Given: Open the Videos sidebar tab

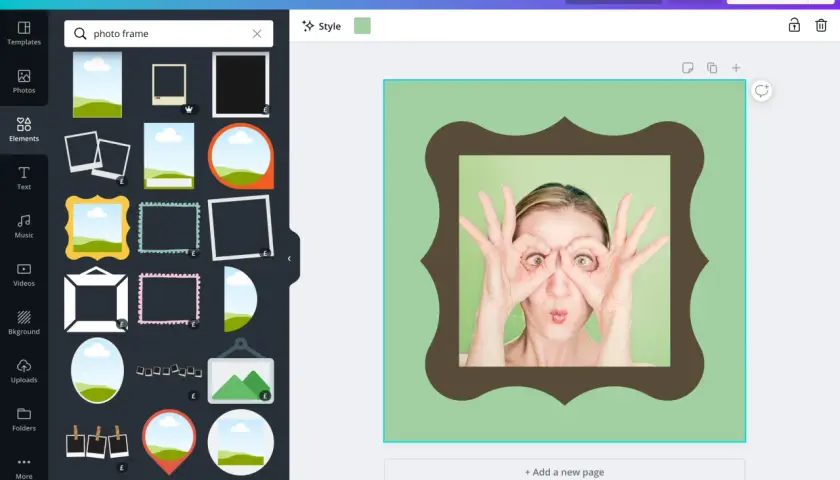Looking at the screenshot, I should pos(24,274).
